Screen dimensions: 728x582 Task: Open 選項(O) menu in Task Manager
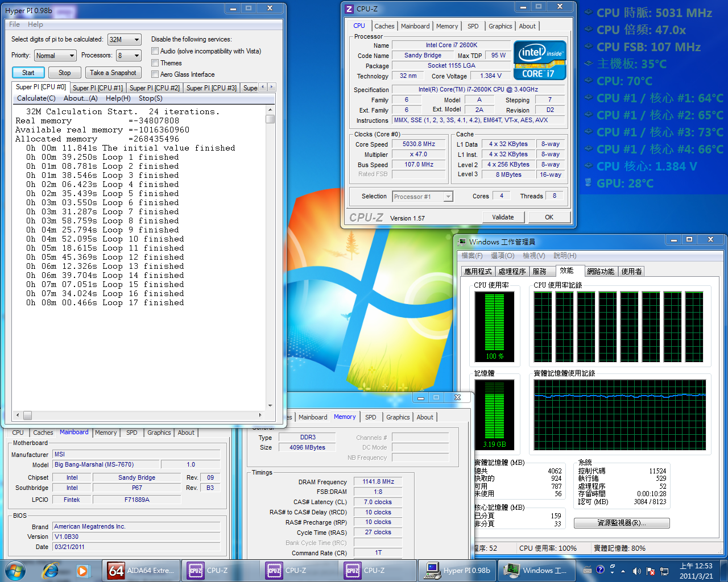coord(503,256)
